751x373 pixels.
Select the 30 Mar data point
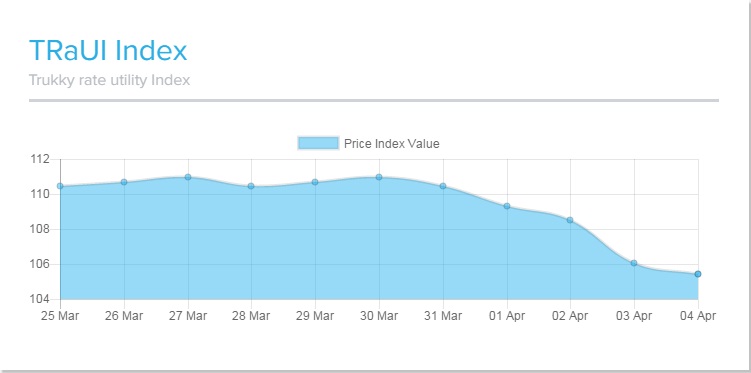[379, 177]
